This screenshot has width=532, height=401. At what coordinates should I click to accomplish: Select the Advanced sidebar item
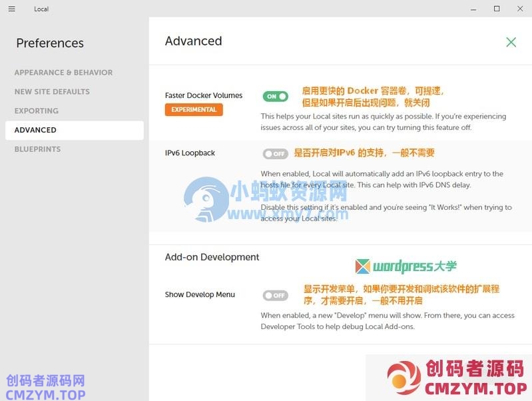pyautogui.click(x=35, y=131)
